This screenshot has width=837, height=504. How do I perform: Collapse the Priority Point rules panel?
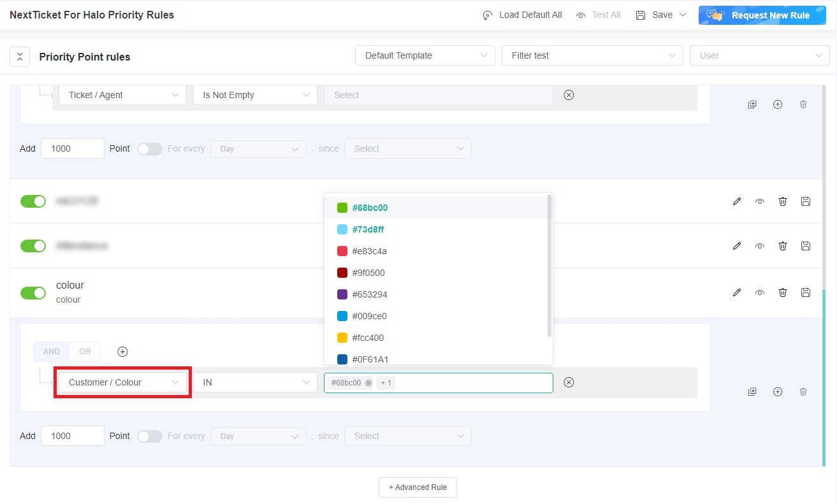(x=20, y=57)
